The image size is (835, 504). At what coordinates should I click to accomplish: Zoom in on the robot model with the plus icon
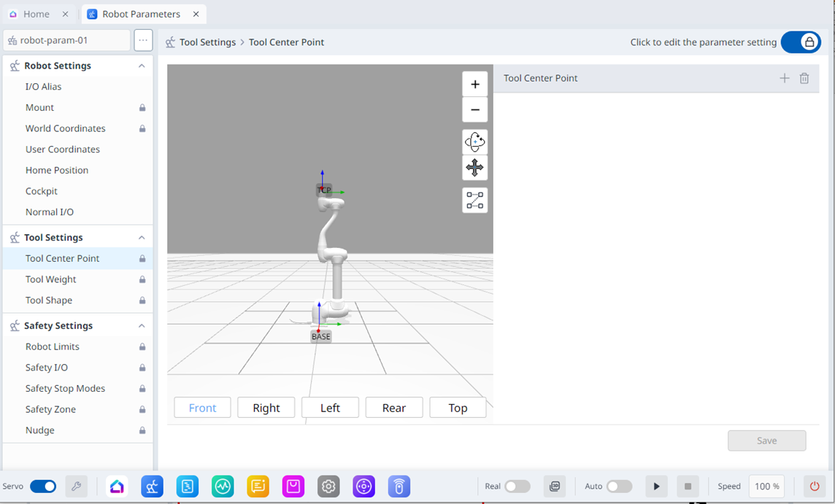tap(474, 83)
